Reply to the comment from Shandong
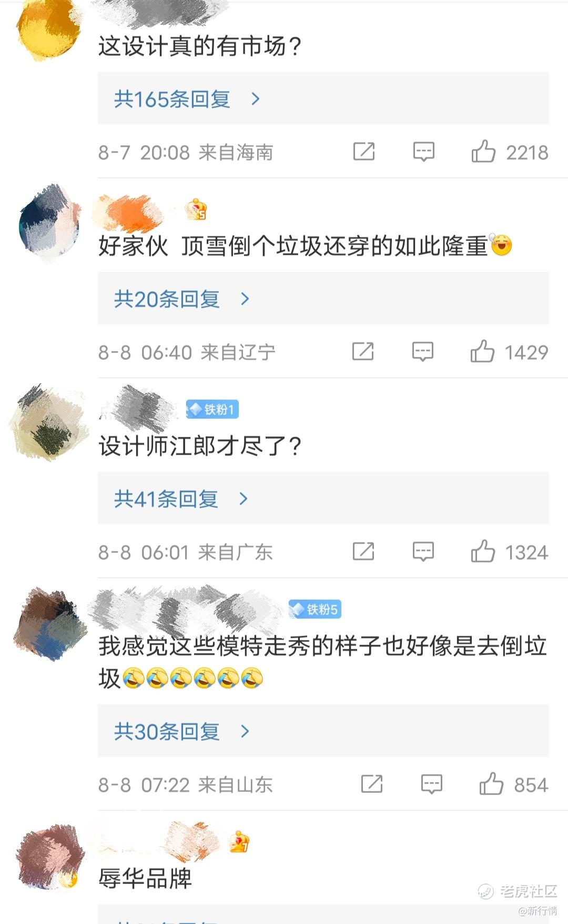The image size is (568, 924). pyautogui.click(x=432, y=784)
